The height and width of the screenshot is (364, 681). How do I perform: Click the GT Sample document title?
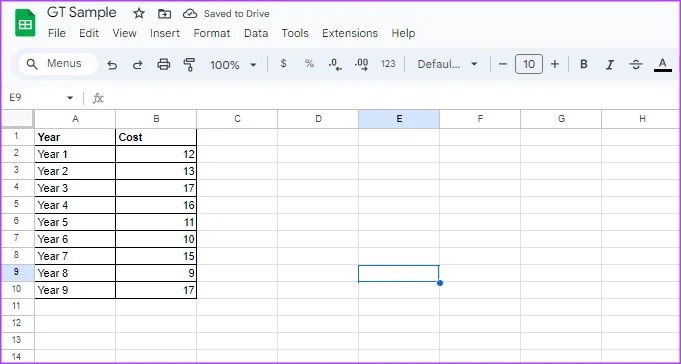coord(82,13)
